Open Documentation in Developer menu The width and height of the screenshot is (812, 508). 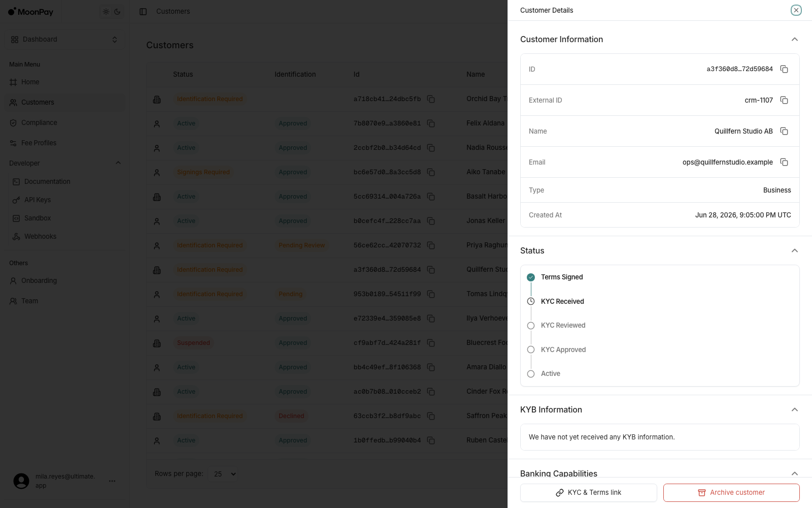tap(47, 181)
